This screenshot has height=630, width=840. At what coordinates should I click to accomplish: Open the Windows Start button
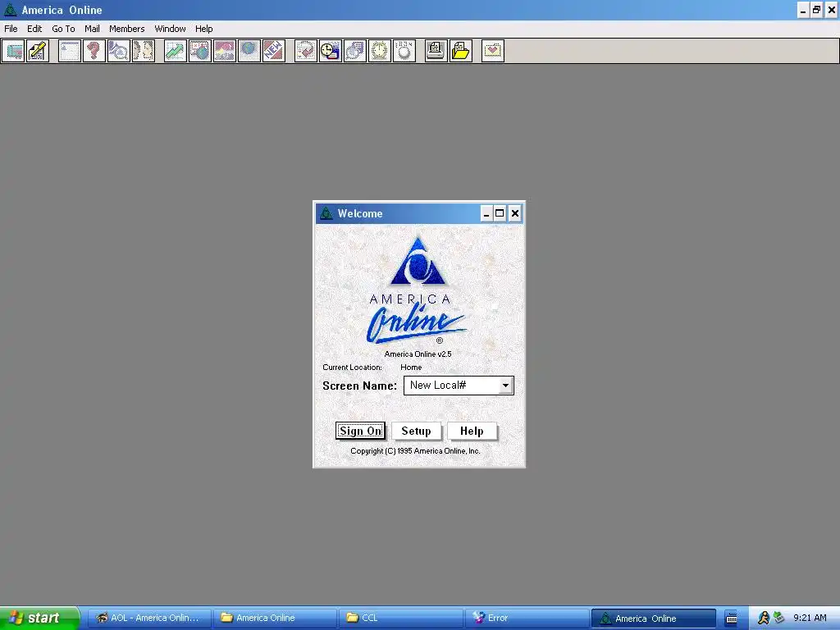[39, 618]
